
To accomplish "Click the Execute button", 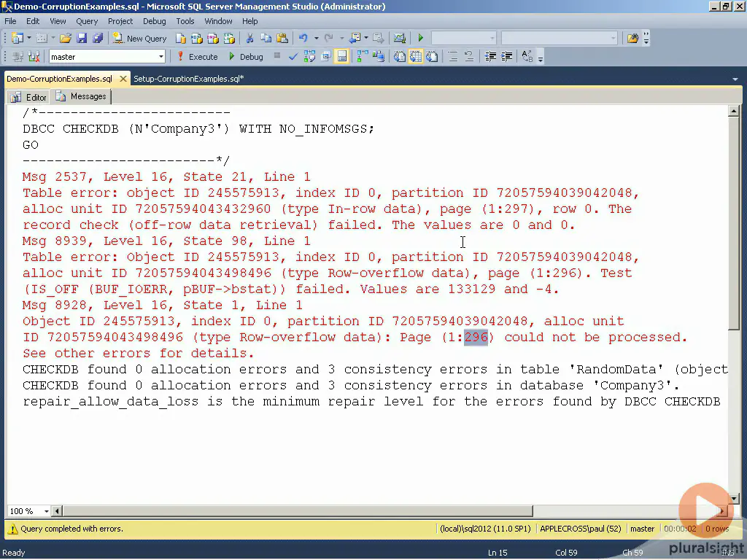I will point(197,57).
